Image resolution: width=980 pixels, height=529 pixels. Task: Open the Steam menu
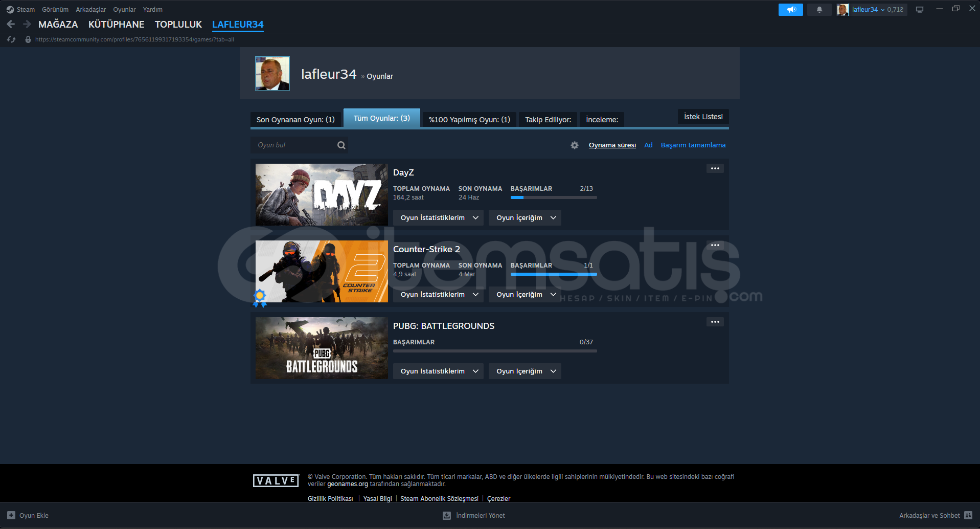point(26,10)
